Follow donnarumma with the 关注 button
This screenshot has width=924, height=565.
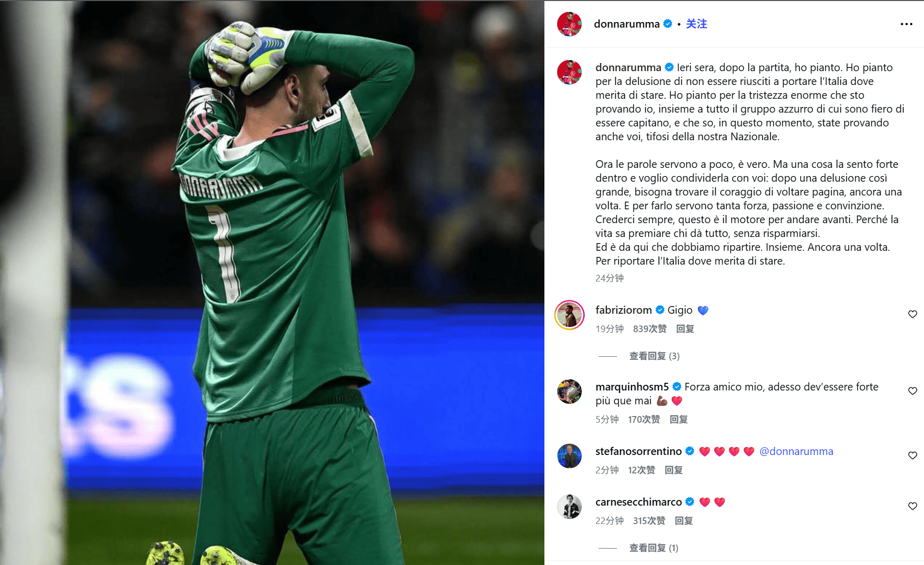[696, 24]
